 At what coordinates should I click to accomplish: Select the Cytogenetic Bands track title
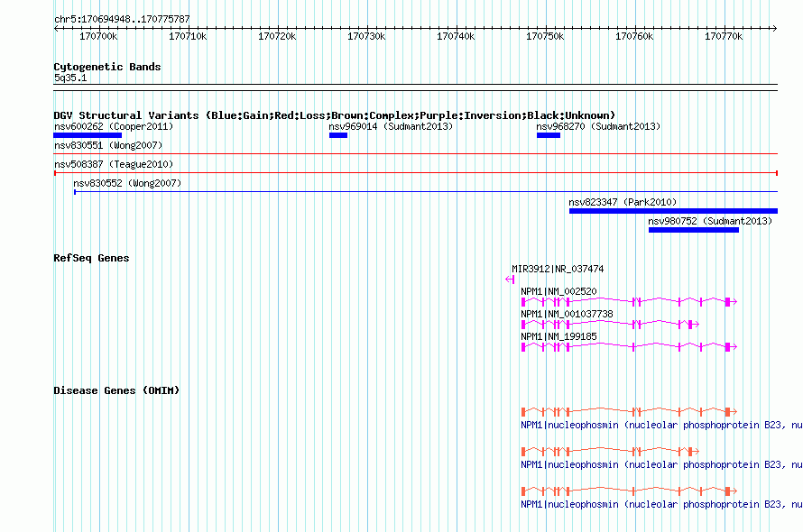pos(107,67)
